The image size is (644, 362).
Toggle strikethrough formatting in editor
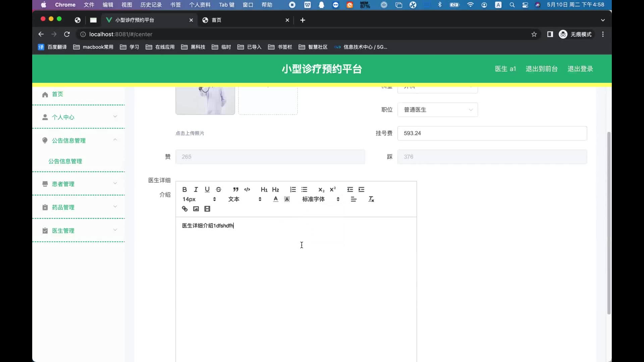(219, 189)
